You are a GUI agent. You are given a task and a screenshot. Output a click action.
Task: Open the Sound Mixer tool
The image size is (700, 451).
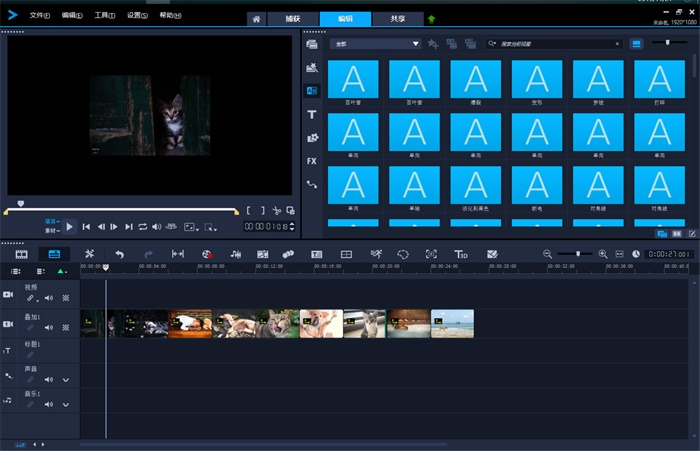pyautogui.click(x=236, y=254)
